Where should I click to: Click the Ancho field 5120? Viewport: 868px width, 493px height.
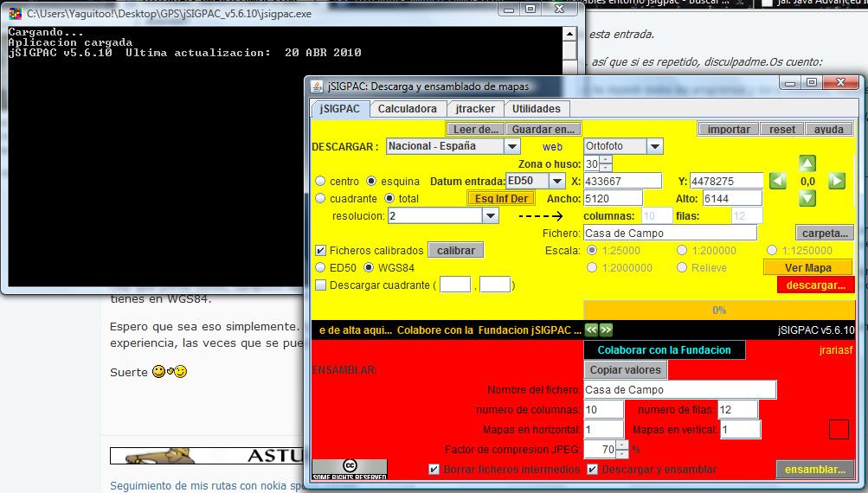[614, 198]
